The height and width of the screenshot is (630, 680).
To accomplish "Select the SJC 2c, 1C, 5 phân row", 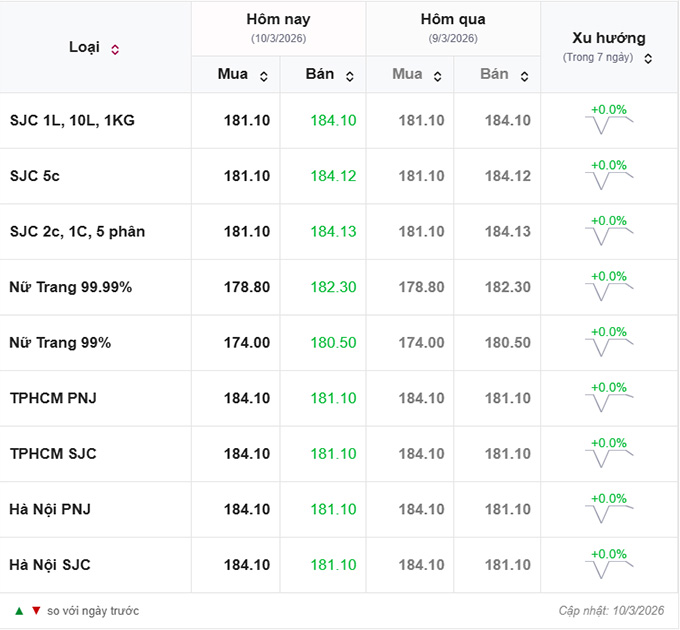I will point(77,232).
